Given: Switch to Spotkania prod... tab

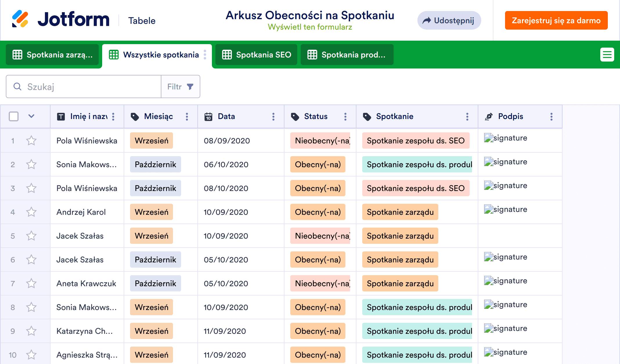Looking at the screenshot, I should tap(347, 55).
